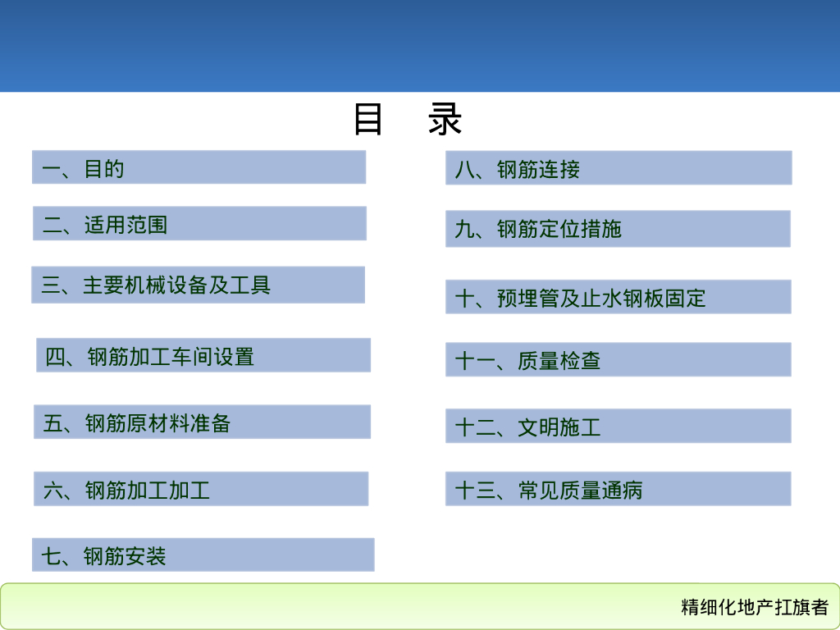Select '九、钢筋定位措施' entry
Image resolution: width=840 pixels, height=630 pixels.
[x=619, y=229]
